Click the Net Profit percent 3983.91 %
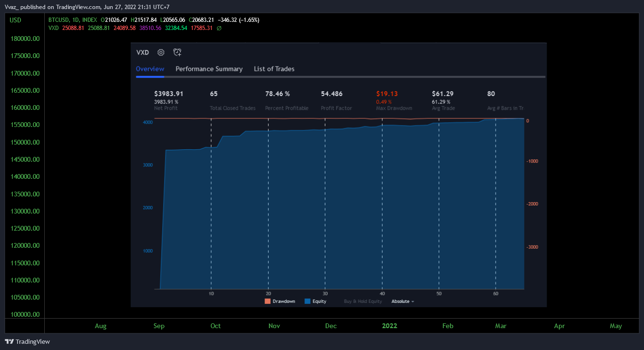The width and height of the screenshot is (644, 350). pos(166,102)
